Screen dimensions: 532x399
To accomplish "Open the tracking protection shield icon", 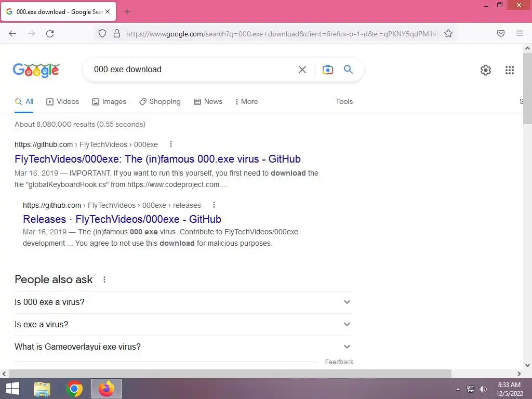I will click(102, 33).
